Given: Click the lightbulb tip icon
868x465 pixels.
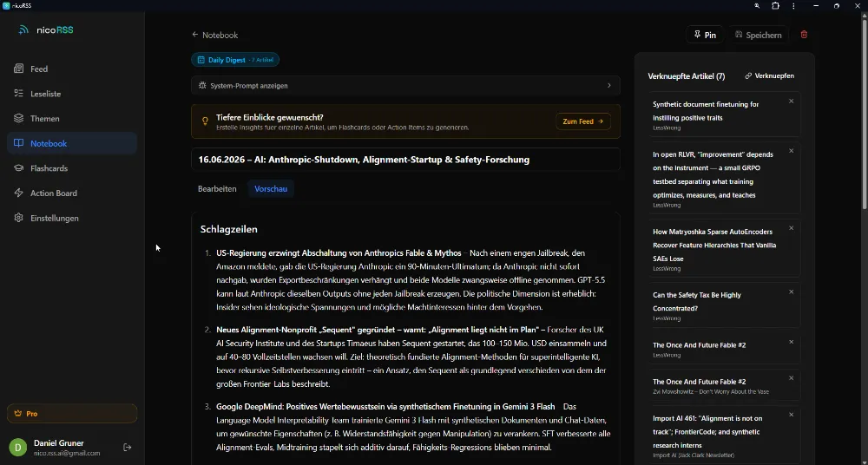Looking at the screenshot, I should coord(205,121).
